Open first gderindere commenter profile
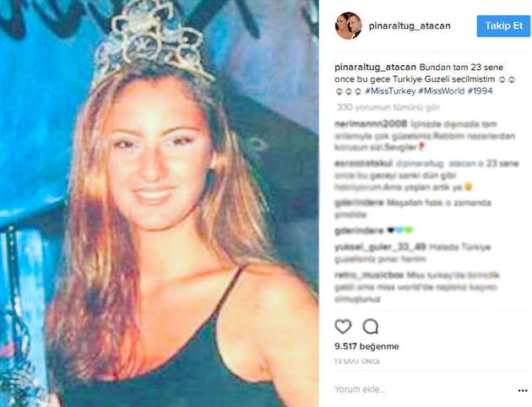Screen dimensions: 532x407 tap(359, 203)
